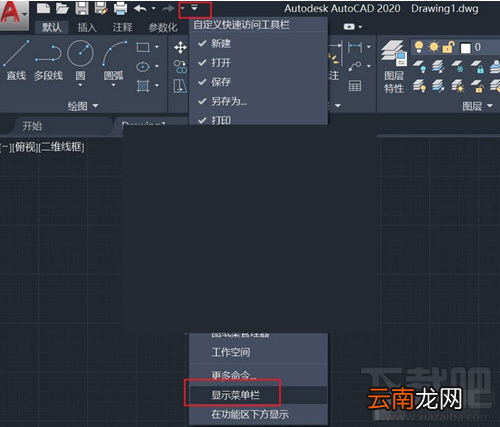Uncheck 保存 in quick access menu

[x=258, y=82]
